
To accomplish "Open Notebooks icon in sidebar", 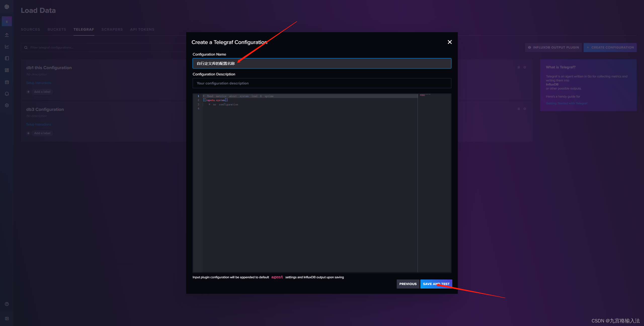I will [7, 58].
